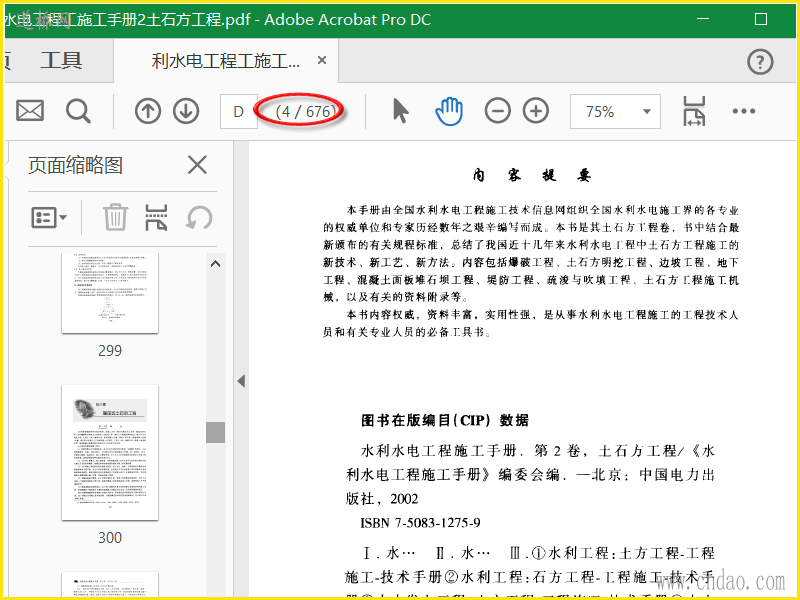800x600 pixels.
Task: Click the page number input field
Action: (239, 111)
